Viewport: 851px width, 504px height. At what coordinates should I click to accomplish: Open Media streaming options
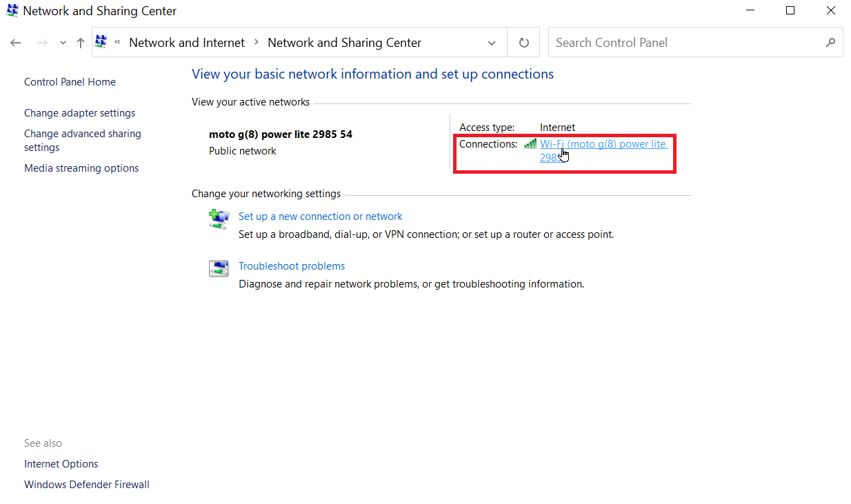81,168
